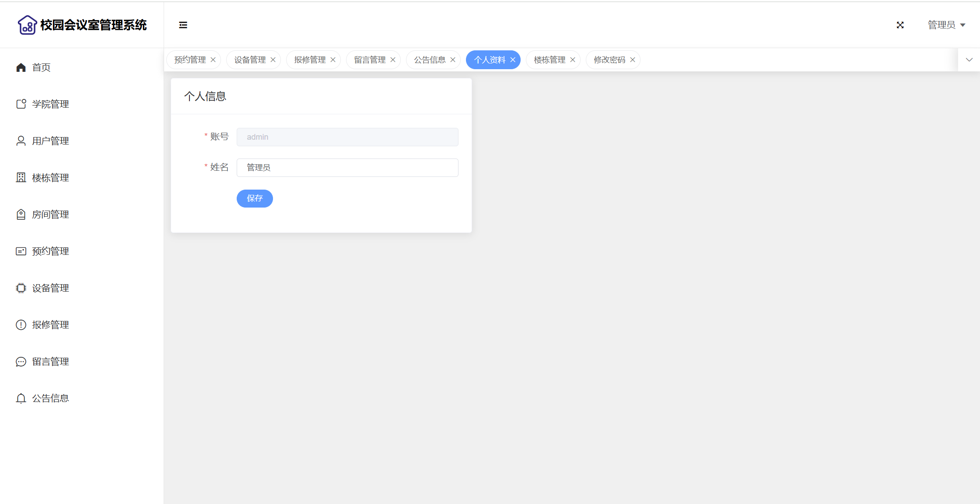980x504 pixels.
Task: Click the chip icon for 设备管理
Action: (x=21, y=288)
